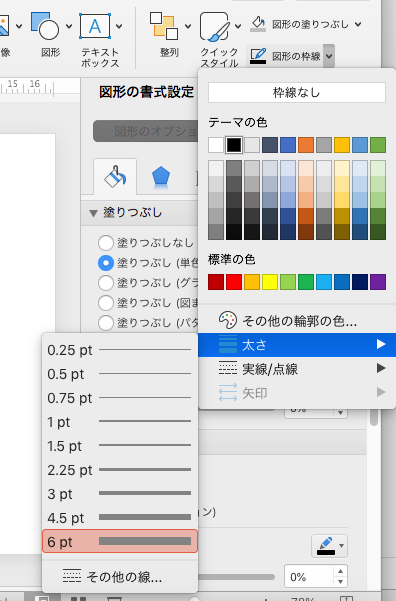Pick orange theme color swatch
Screen dimensions: 396x601
[306, 145]
